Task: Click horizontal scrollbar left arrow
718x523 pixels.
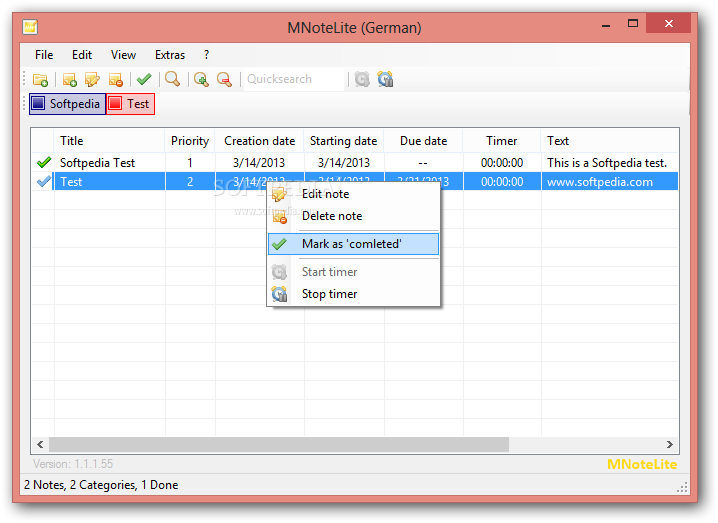Action: point(40,444)
